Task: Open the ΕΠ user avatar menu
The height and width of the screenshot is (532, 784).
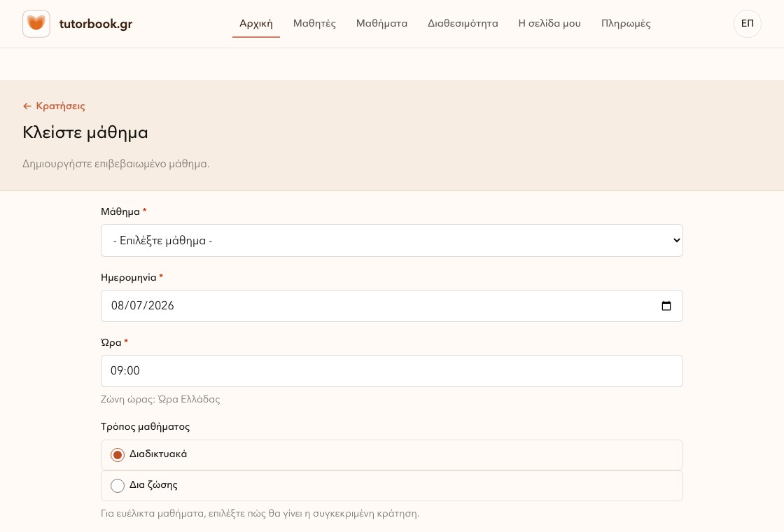Action: (x=747, y=24)
